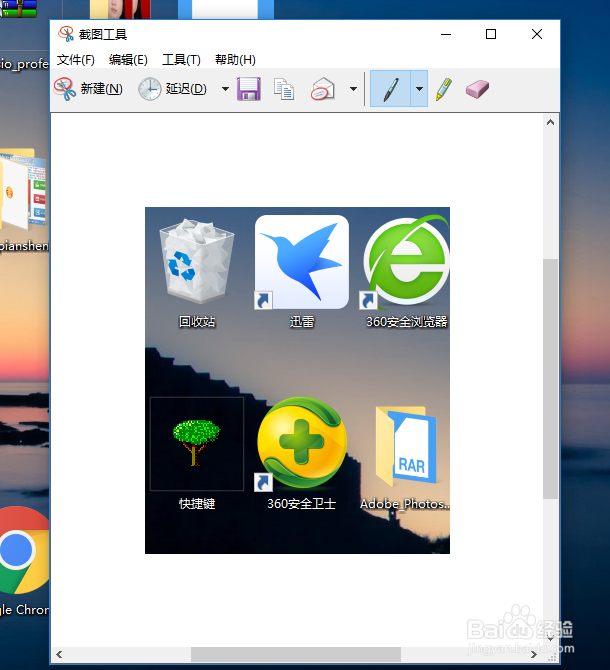Select the WinRAR archive desktop icon

18,9
